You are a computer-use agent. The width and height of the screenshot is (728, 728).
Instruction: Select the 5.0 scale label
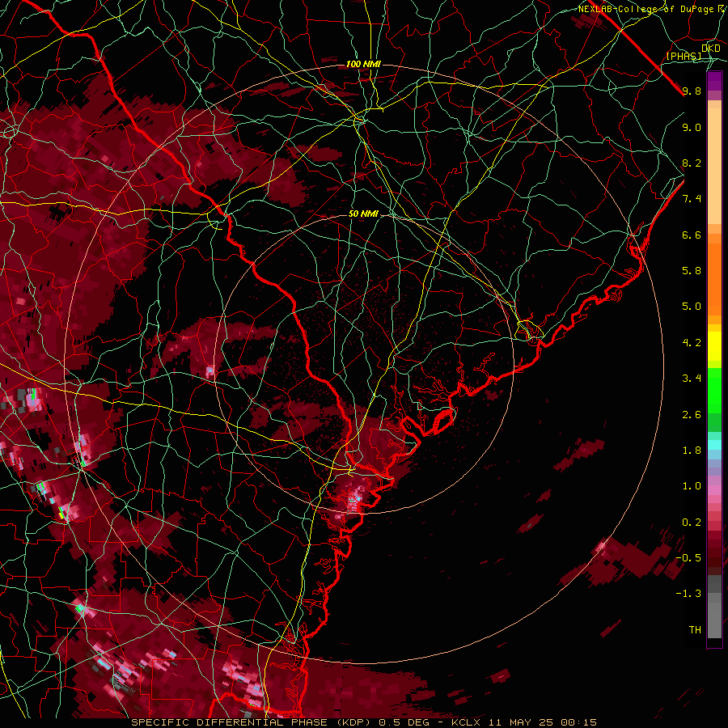[692, 307]
